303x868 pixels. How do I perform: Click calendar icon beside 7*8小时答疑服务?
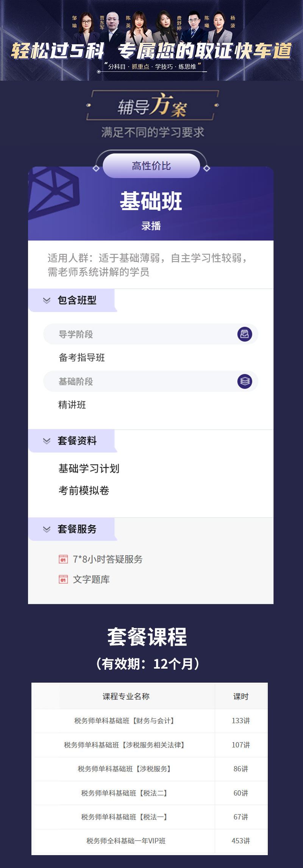[x=63, y=559]
